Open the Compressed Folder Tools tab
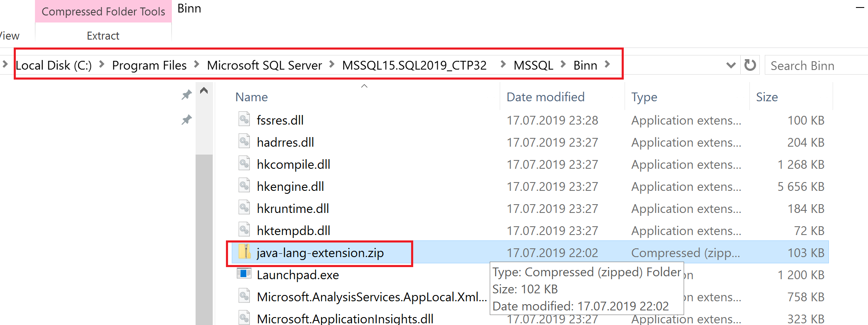Screen dimensions: 868x325 click(103, 12)
